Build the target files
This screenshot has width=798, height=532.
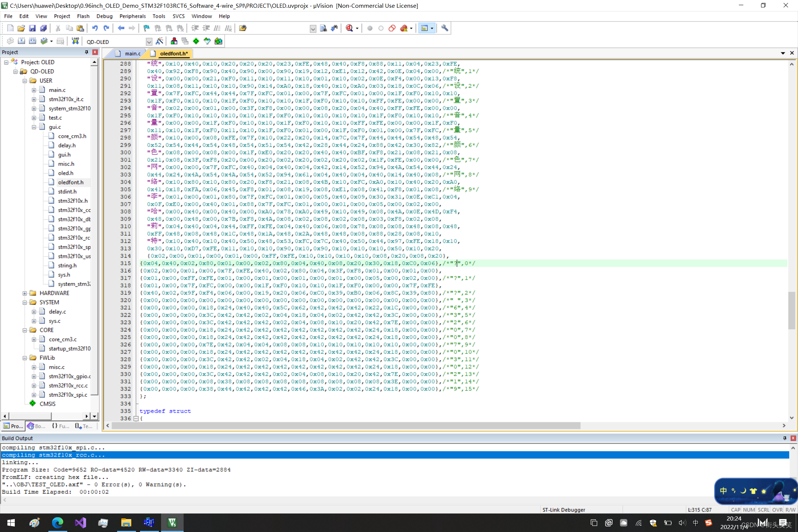click(21, 41)
